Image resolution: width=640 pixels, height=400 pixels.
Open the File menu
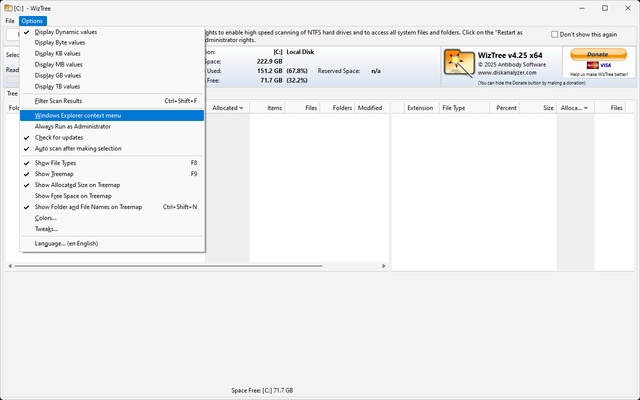[x=10, y=21]
